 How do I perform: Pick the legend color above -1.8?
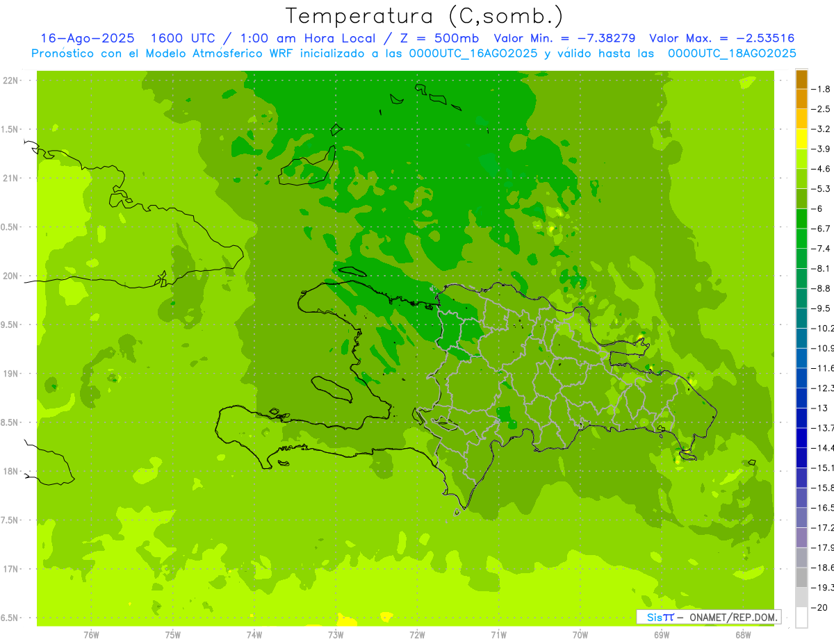click(x=801, y=79)
